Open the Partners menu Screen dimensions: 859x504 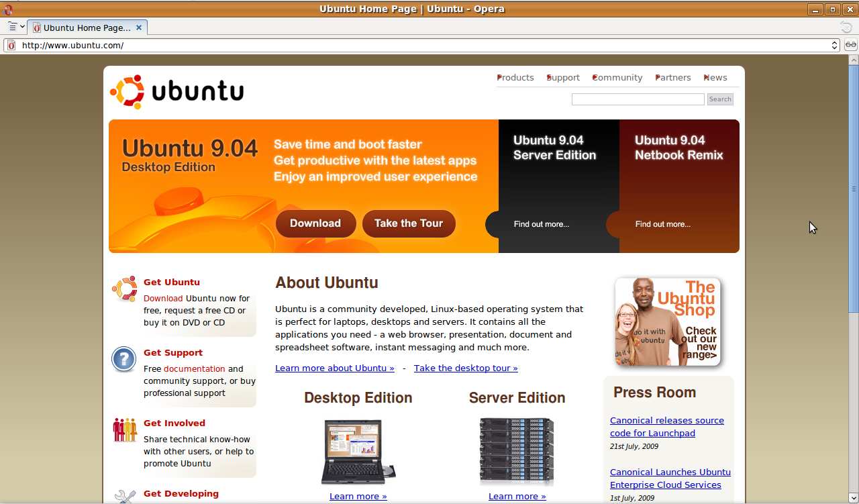click(x=673, y=78)
